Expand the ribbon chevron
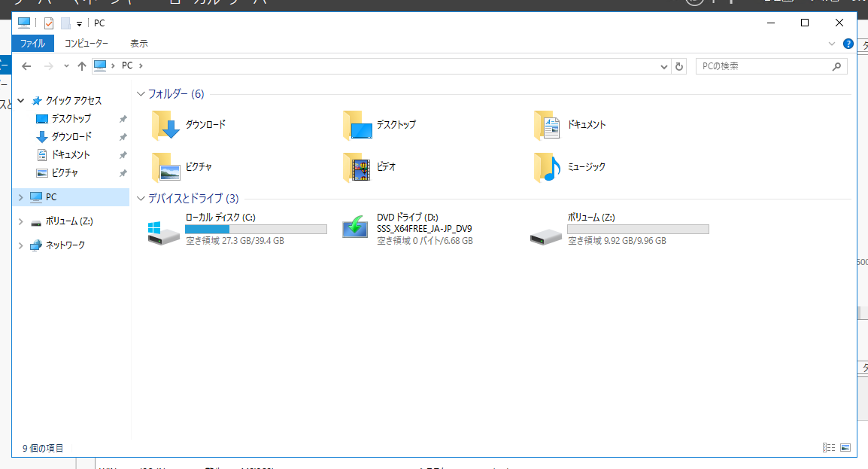The width and height of the screenshot is (868, 469). [x=831, y=44]
